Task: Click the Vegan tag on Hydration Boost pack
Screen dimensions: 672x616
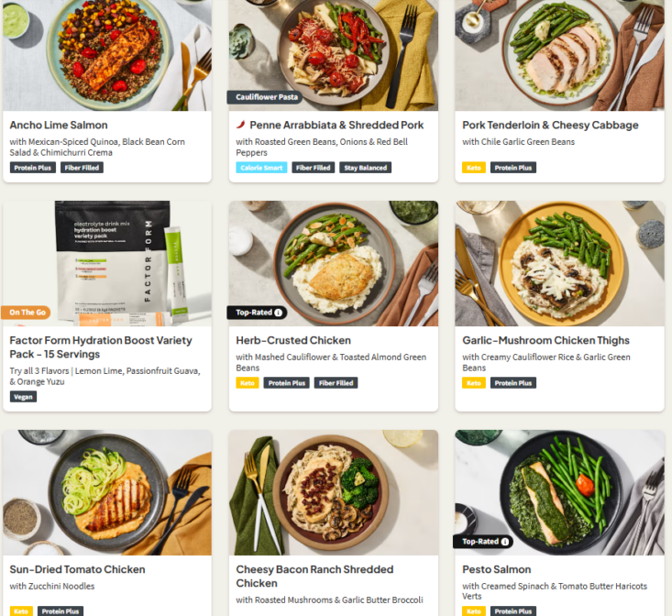Action: [x=23, y=397]
